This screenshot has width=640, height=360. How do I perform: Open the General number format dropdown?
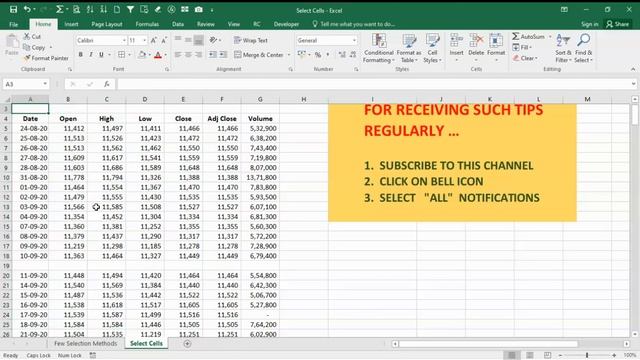(354, 40)
